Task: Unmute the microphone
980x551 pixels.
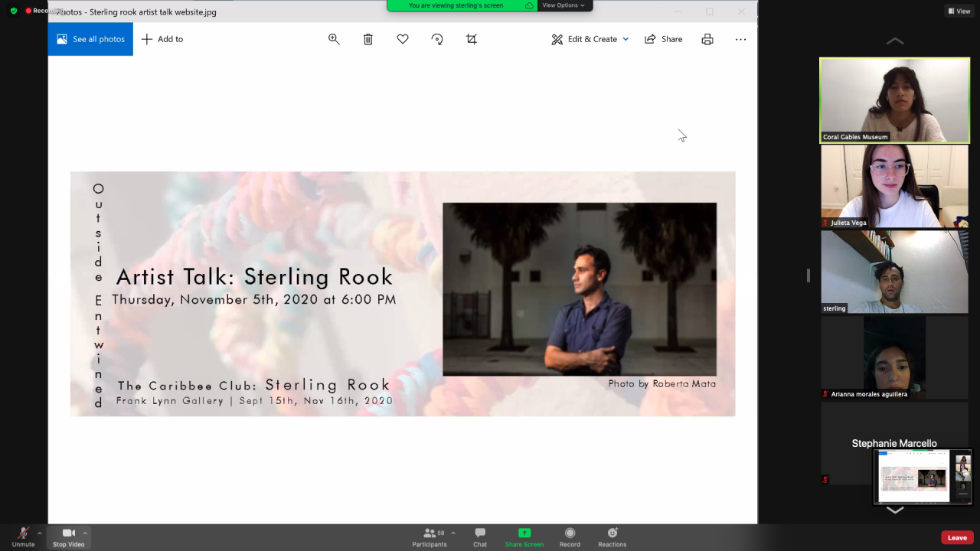Action: click(x=23, y=536)
